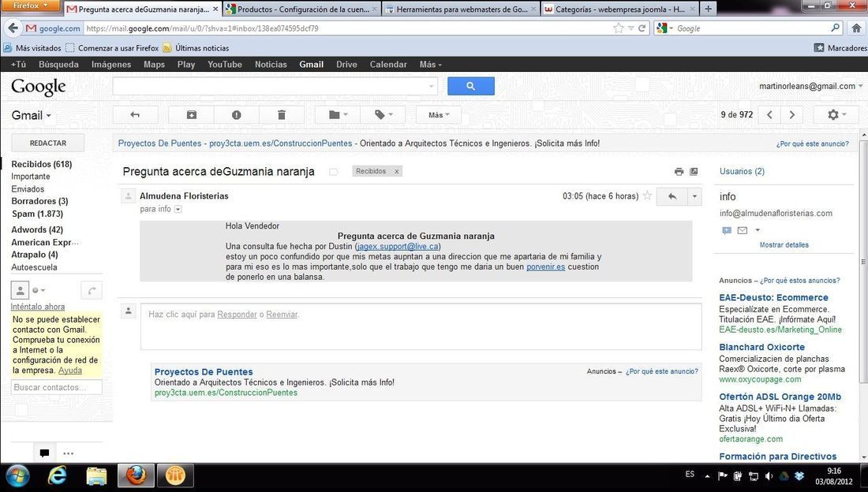
Task: Click the jagex.support@live.ca email link
Action: pyautogui.click(x=398, y=246)
